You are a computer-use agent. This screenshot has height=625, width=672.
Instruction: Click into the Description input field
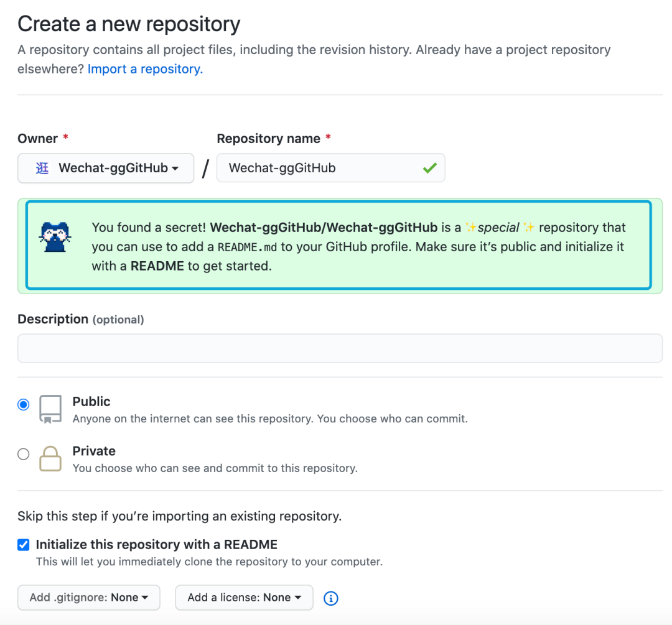[x=340, y=348]
